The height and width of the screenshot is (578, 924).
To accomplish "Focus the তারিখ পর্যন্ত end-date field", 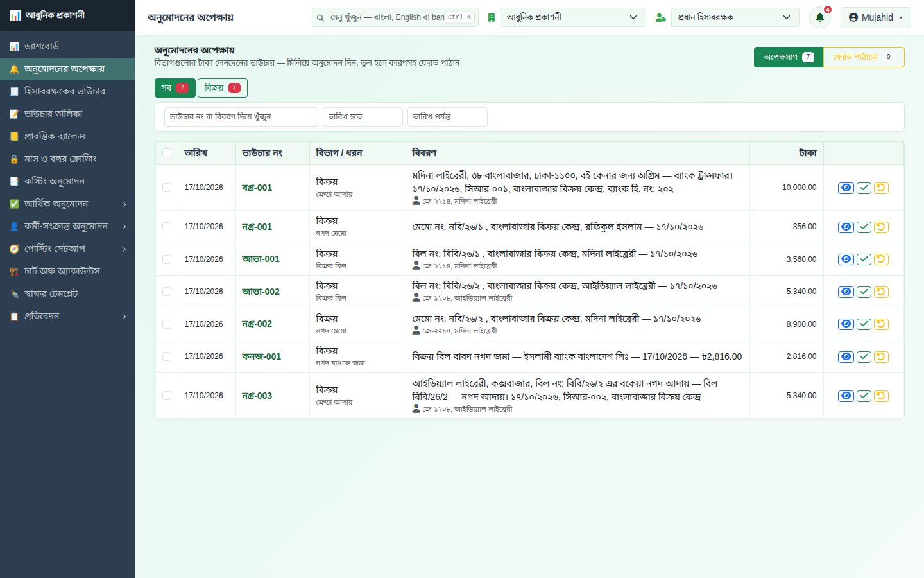I will coord(447,117).
